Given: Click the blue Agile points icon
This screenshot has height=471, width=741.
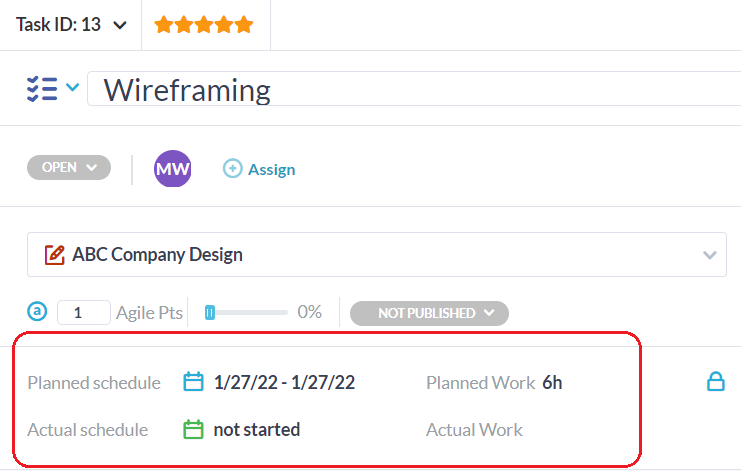Looking at the screenshot, I should click(x=38, y=312).
